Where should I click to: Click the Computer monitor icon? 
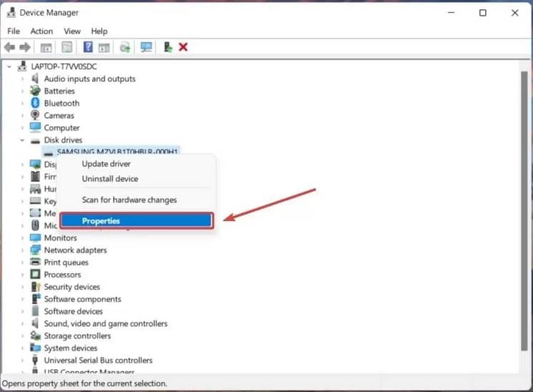[x=35, y=128]
